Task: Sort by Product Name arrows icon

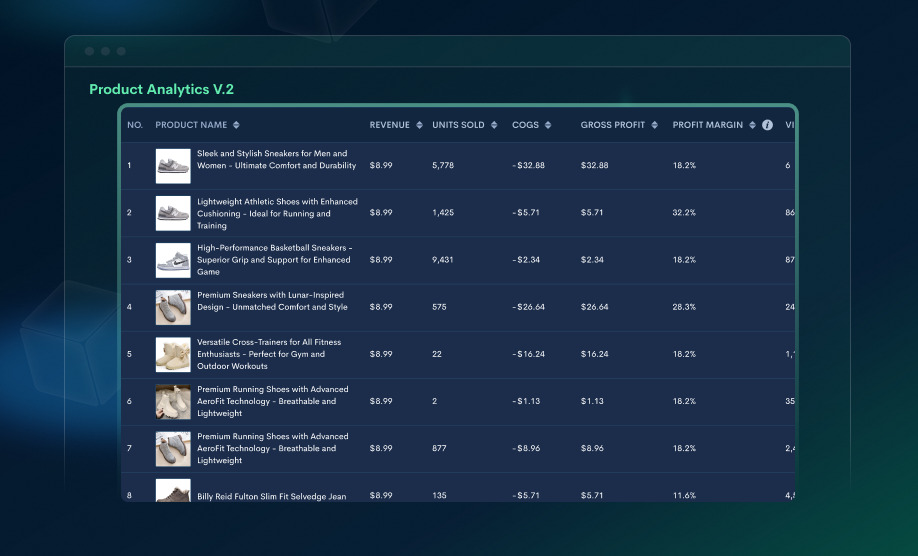Action: click(236, 125)
